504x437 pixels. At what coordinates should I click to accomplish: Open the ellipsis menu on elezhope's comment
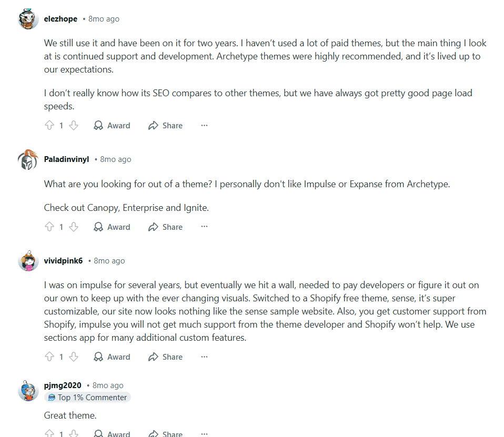(204, 125)
